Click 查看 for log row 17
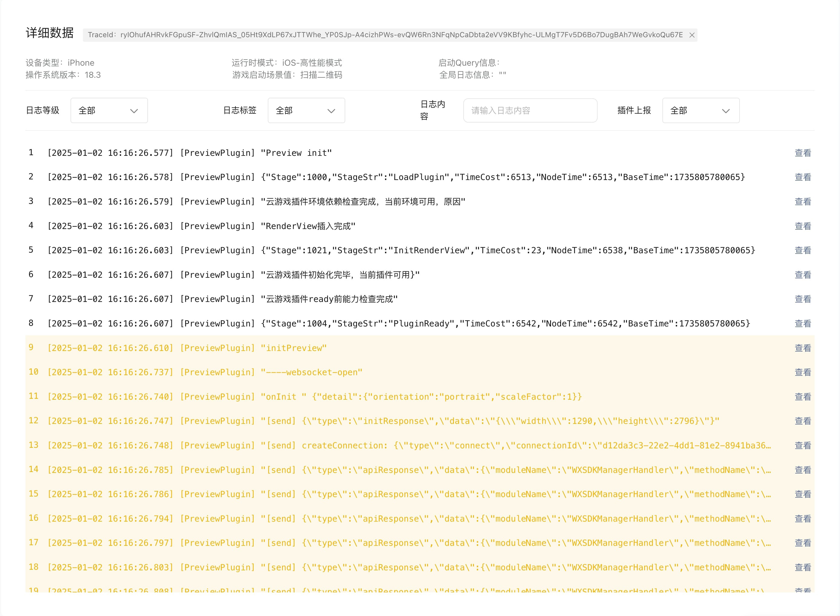Screen dimensions: 840x616 [803, 543]
